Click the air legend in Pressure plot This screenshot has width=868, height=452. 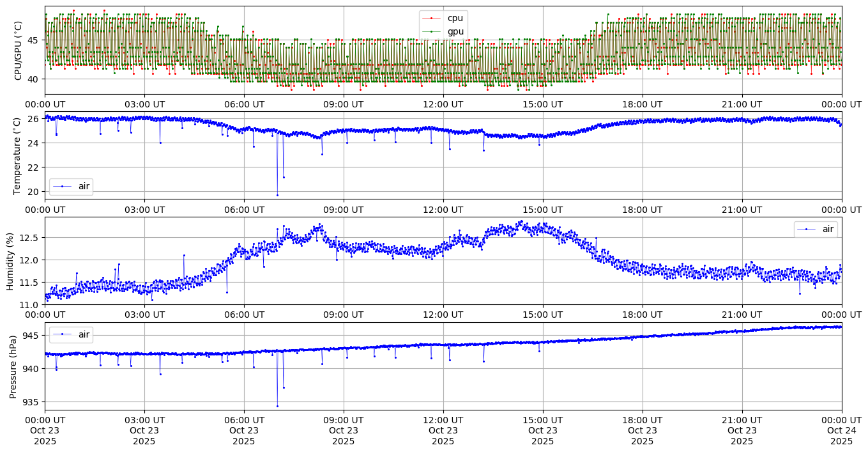pos(71,334)
